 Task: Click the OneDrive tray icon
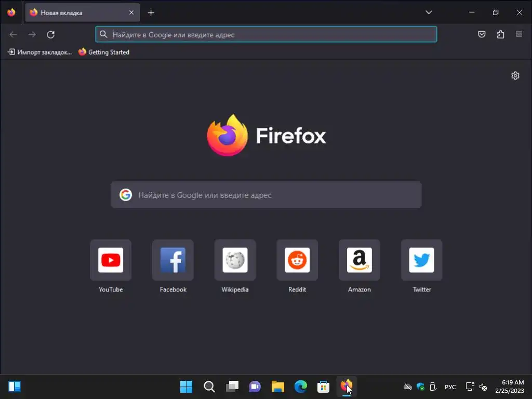(407, 387)
